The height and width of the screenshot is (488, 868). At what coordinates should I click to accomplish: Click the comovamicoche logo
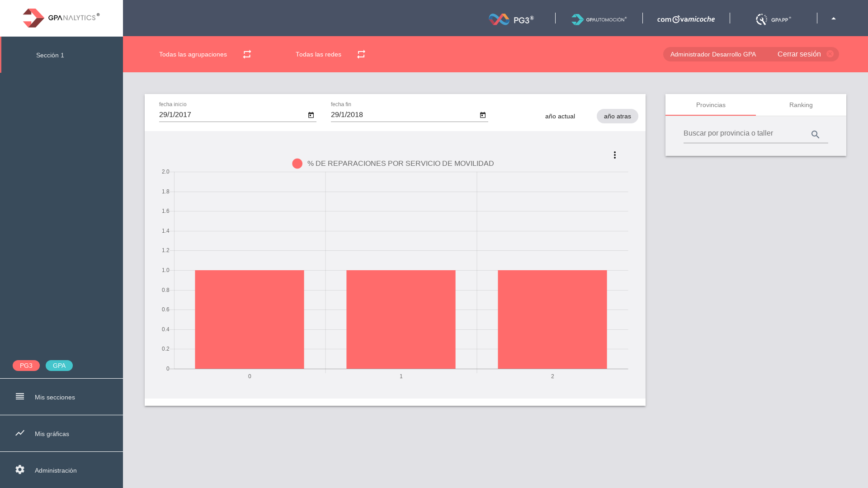686,19
